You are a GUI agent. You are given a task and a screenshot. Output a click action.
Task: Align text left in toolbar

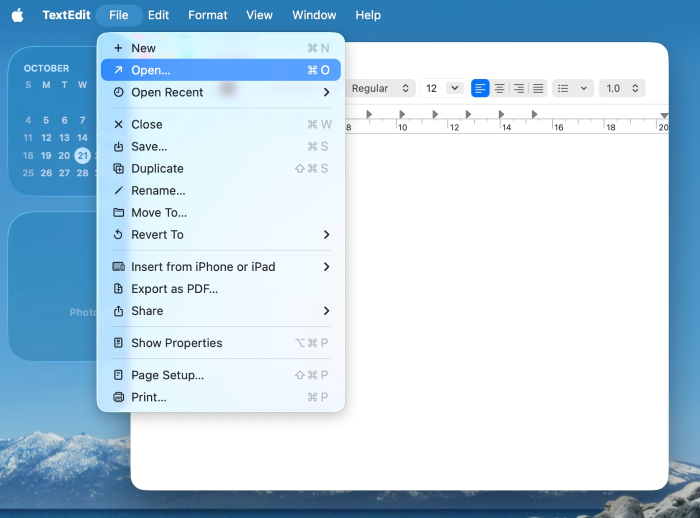(480, 88)
